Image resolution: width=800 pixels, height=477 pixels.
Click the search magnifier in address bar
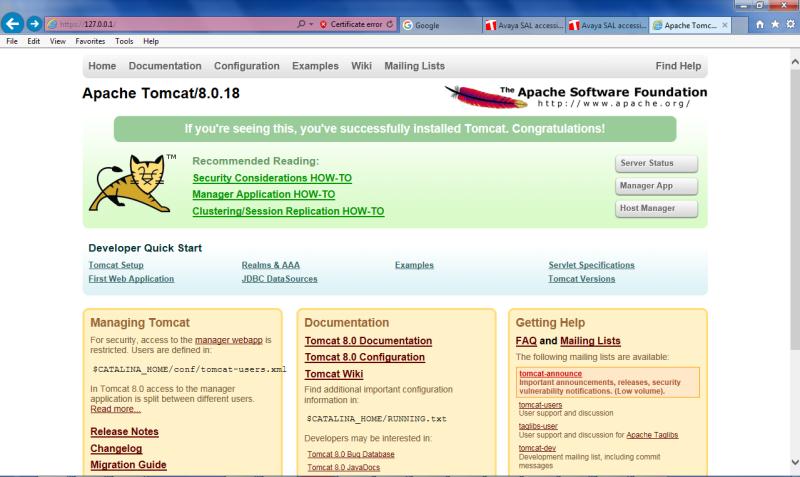301,24
